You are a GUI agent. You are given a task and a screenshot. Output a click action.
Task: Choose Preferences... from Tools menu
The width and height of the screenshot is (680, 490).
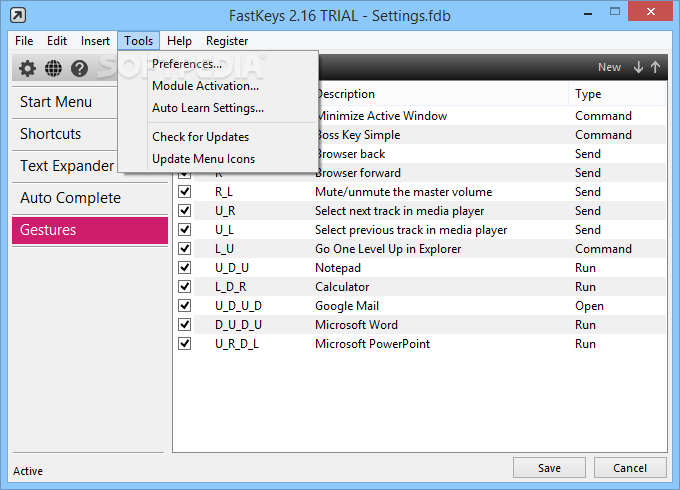[218, 64]
